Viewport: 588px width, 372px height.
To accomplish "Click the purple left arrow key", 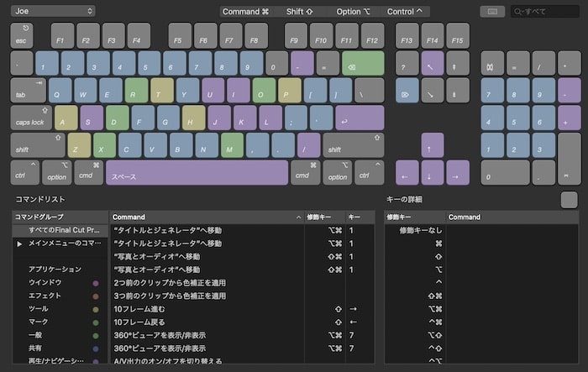I will [x=407, y=172].
